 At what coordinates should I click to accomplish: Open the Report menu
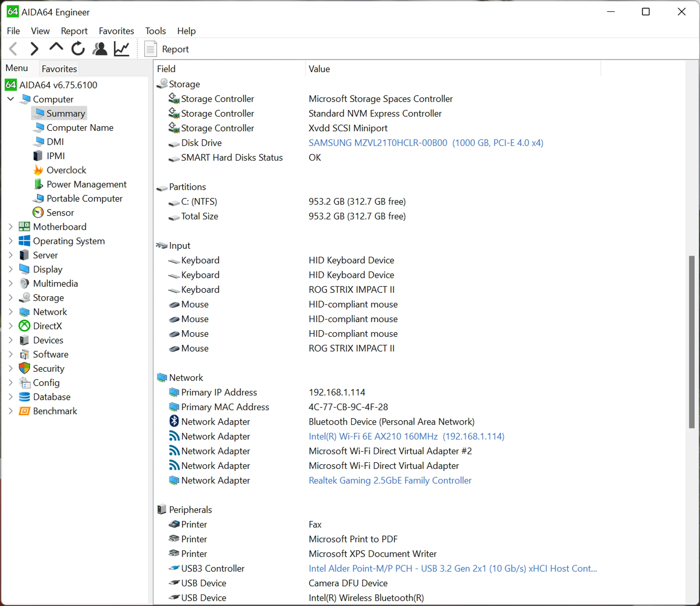click(74, 31)
